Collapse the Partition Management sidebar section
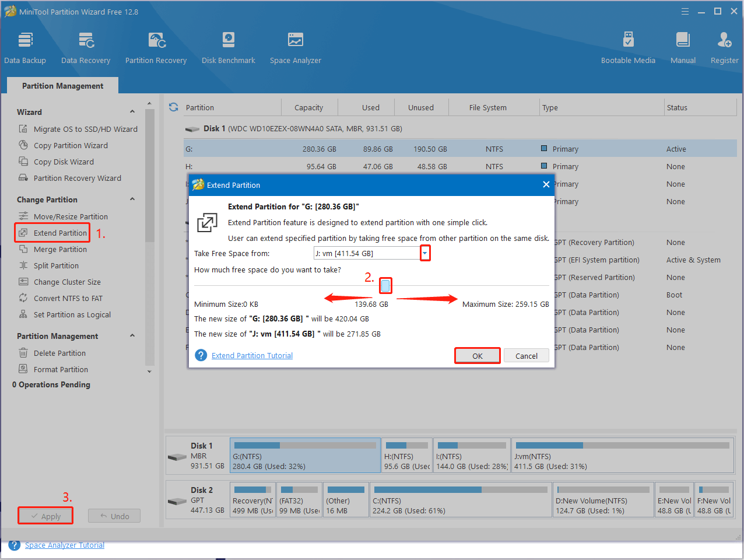The image size is (744, 560). [x=132, y=335]
